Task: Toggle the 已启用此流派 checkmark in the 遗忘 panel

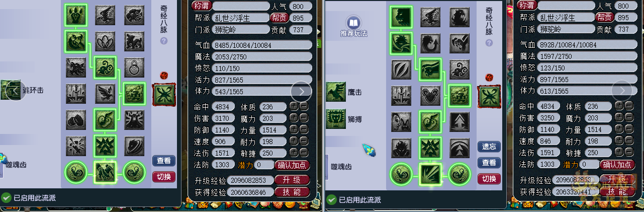Action: click(x=331, y=200)
